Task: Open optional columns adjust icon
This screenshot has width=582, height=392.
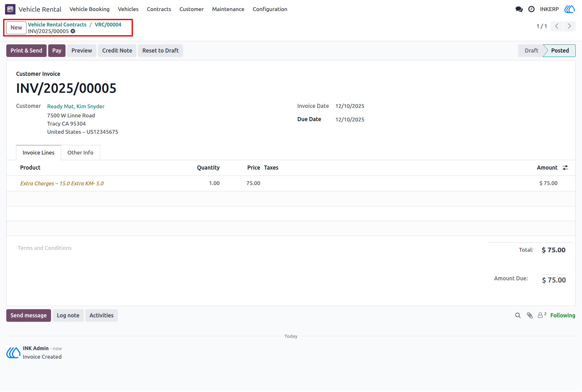Action: click(565, 168)
